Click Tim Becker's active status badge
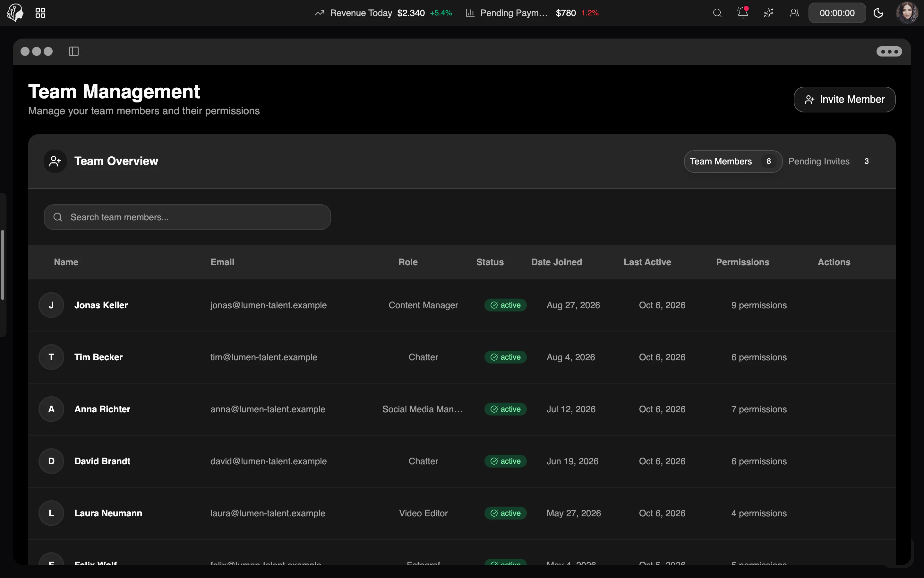The width and height of the screenshot is (924, 578). pyautogui.click(x=505, y=357)
